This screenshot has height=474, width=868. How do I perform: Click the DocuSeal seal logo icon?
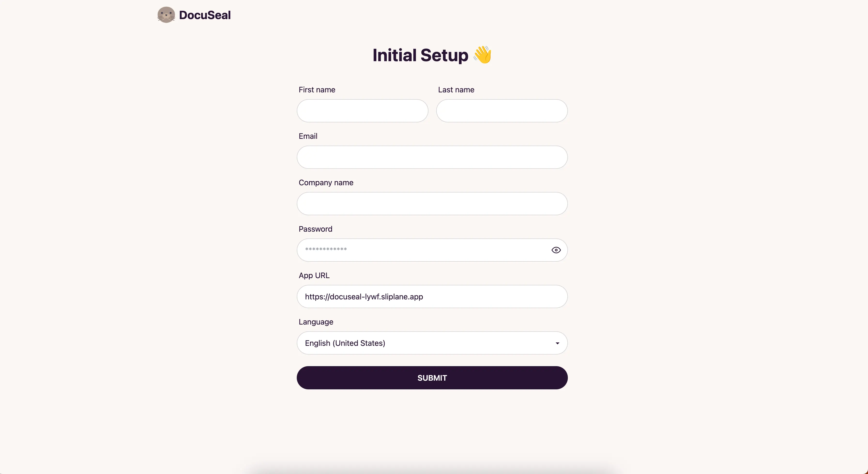click(x=166, y=15)
